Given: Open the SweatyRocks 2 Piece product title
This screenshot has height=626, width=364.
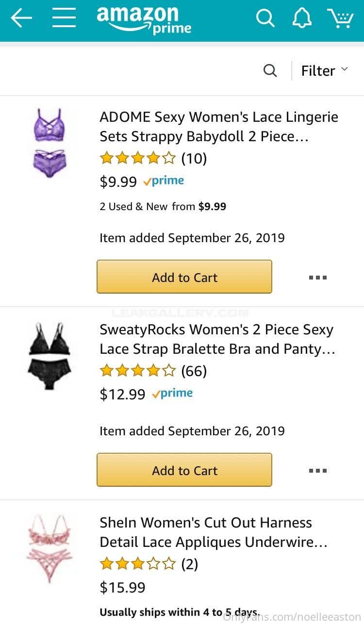Looking at the screenshot, I should click(217, 339).
